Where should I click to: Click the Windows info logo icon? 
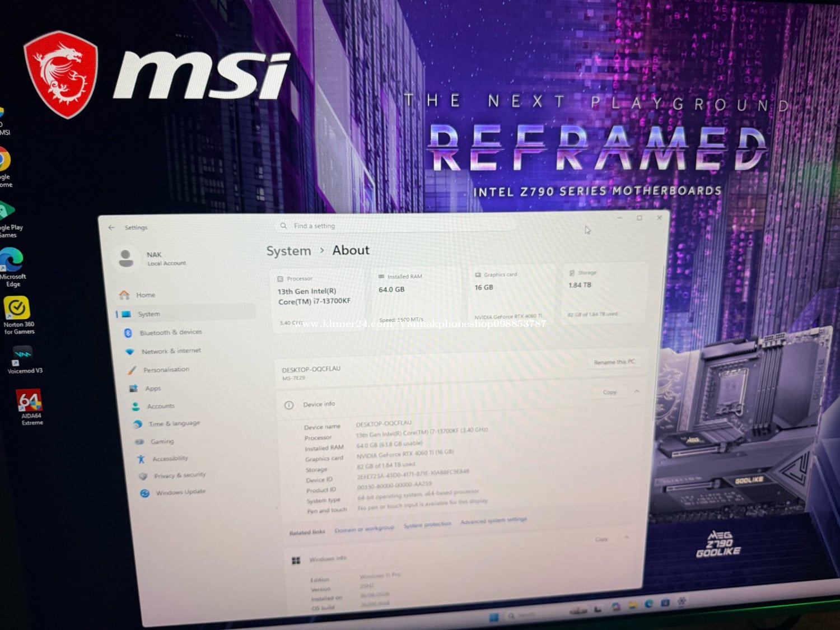click(296, 560)
